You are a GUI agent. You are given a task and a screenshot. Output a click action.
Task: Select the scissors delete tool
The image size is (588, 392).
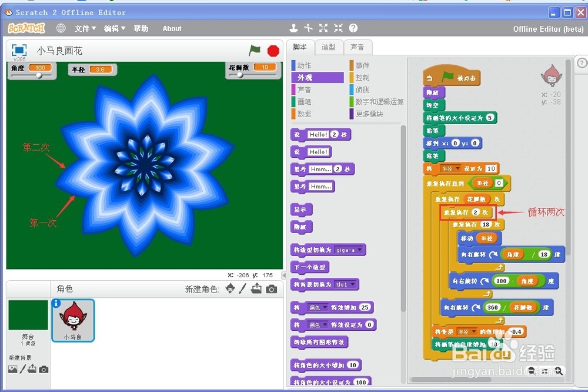[x=309, y=28]
